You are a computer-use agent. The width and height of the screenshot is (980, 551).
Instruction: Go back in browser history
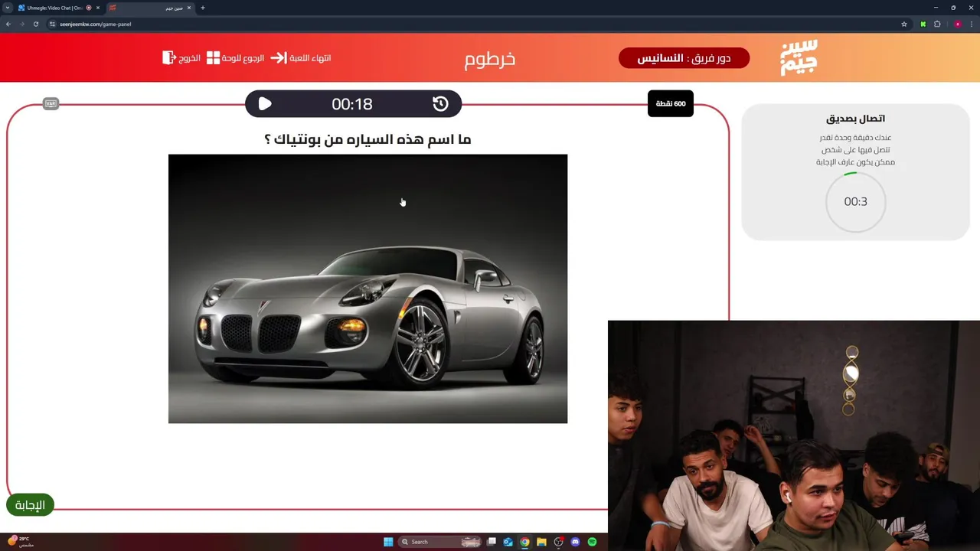[x=8, y=24]
